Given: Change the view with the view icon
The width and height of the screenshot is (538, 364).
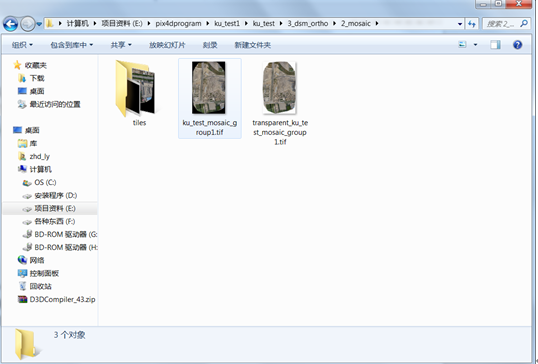Looking at the screenshot, I should 462,45.
